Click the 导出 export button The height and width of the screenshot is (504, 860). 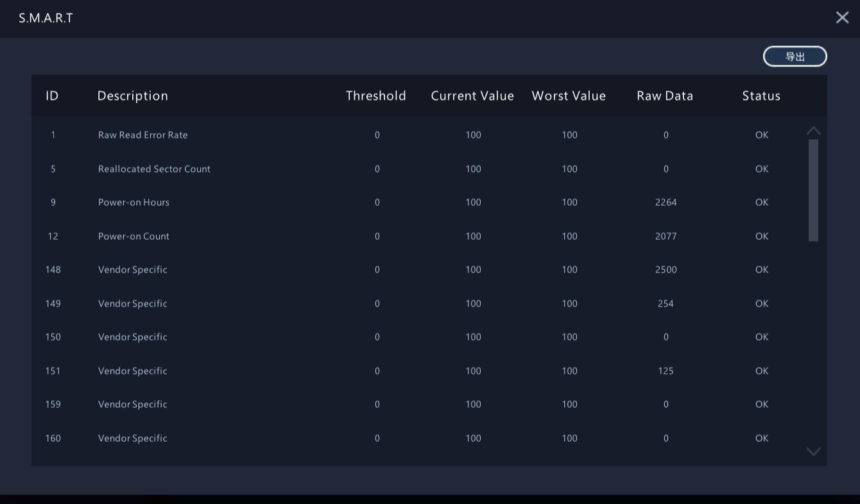[x=795, y=56]
